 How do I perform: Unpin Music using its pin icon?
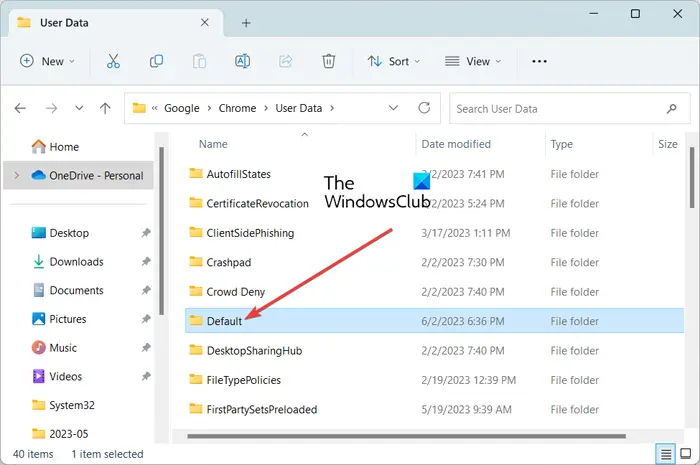coord(146,347)
